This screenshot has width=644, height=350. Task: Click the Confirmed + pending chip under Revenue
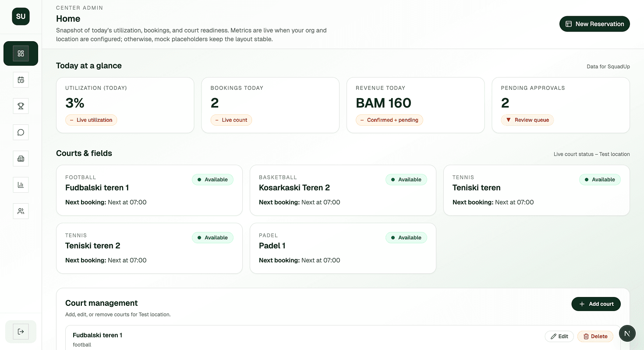click(389, 120)
